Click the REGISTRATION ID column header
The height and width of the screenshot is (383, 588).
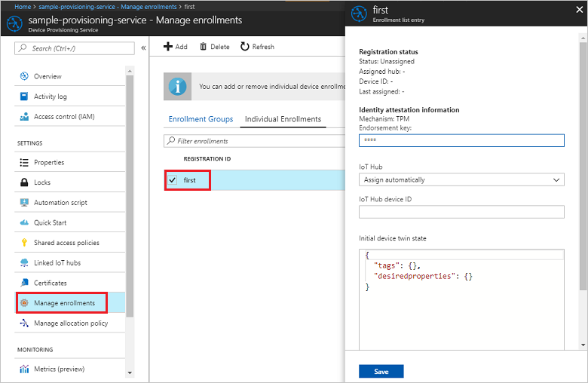(207, 158)
